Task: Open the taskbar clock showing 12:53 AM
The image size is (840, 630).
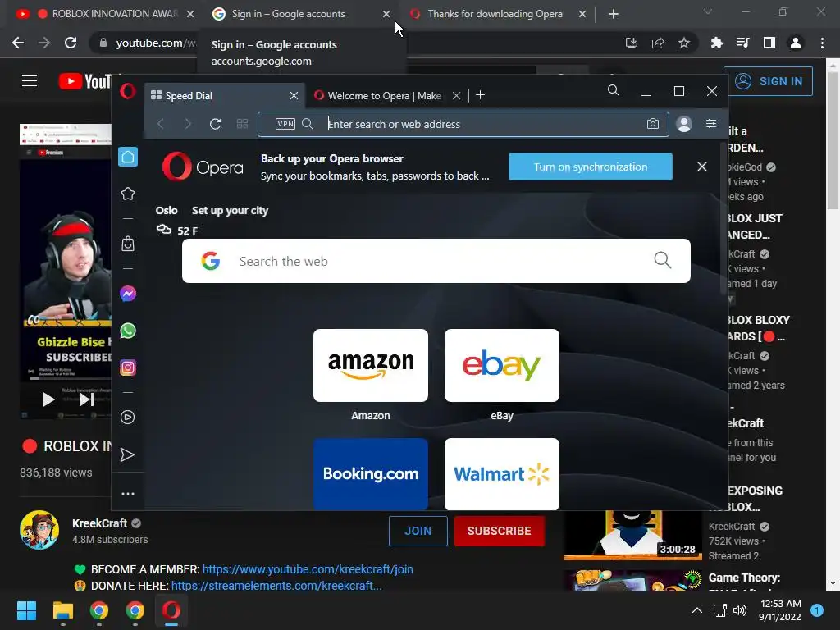Action: pos(780,610)
